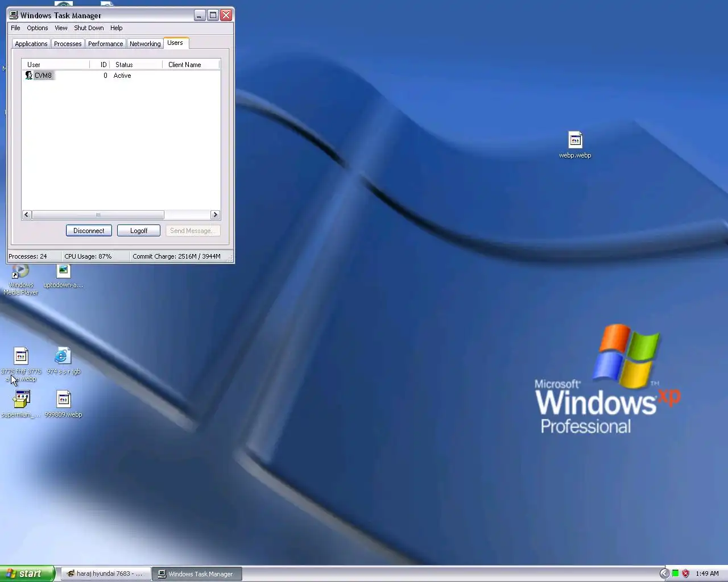Click the left scroll arrow in the users list
This screenshot has width=728, height=582.
click(x=27, y=215)
